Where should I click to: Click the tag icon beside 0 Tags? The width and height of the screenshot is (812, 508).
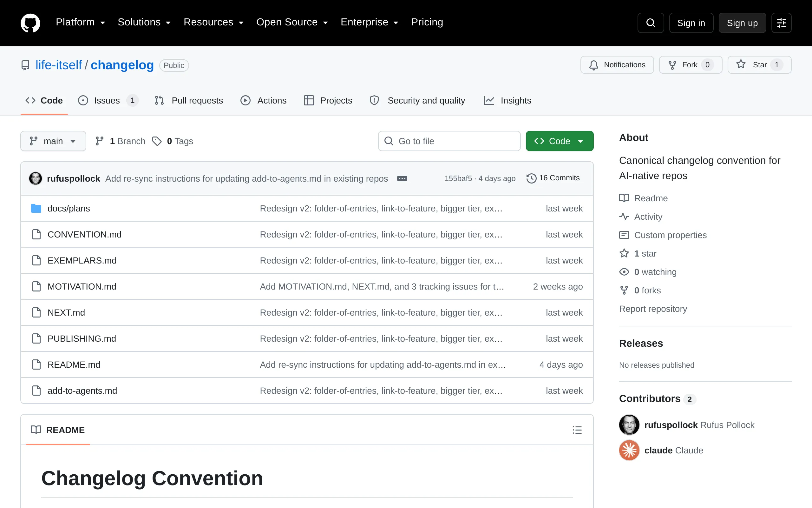(x=157, y=141)
